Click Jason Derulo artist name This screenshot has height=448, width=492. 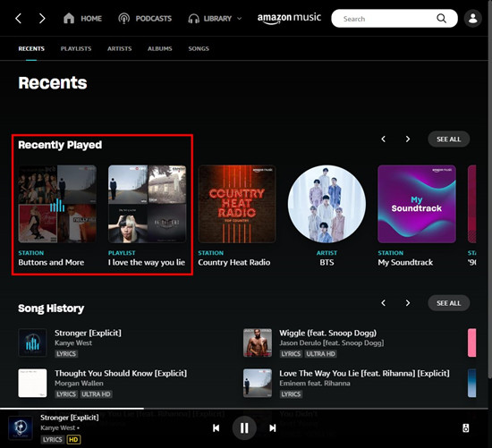pos(332,342)
